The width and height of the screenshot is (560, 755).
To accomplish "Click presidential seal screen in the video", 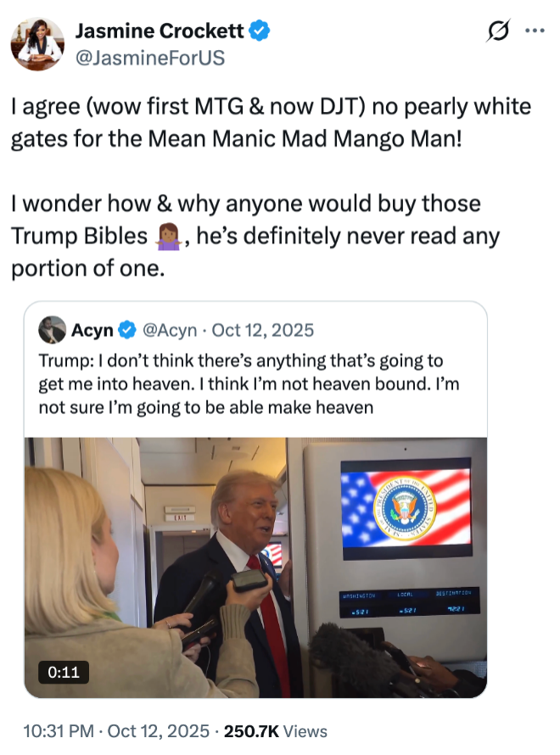I will click(x=405, y=505).
